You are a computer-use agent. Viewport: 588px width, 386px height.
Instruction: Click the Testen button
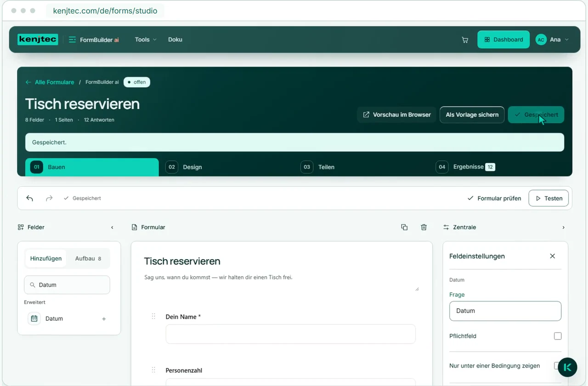(x=548, y=198)
